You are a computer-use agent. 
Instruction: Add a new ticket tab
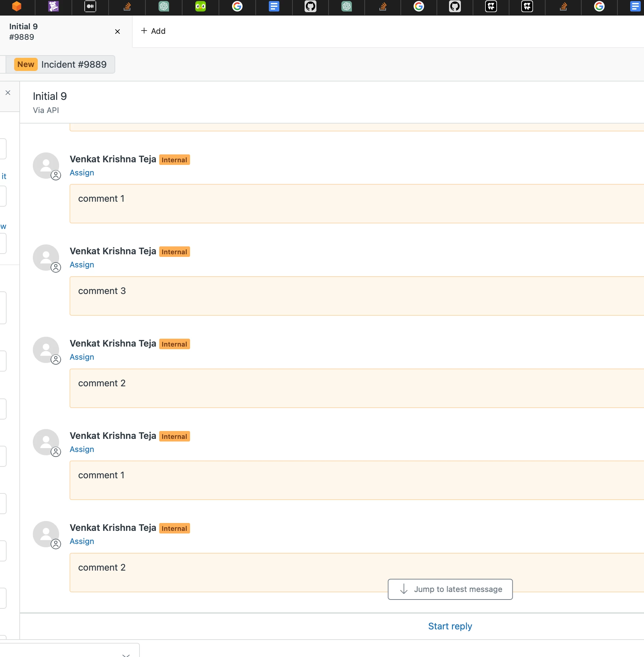coord(153,31)
